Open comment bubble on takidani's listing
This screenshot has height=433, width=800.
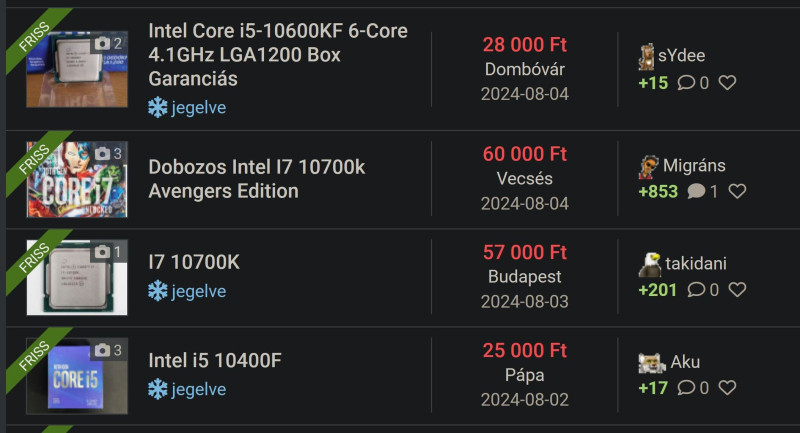(x=696, y=290)
